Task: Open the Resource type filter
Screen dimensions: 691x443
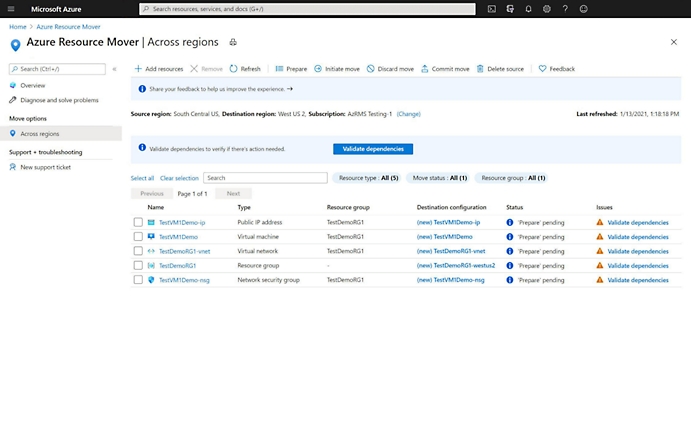Action: point(368,178)
